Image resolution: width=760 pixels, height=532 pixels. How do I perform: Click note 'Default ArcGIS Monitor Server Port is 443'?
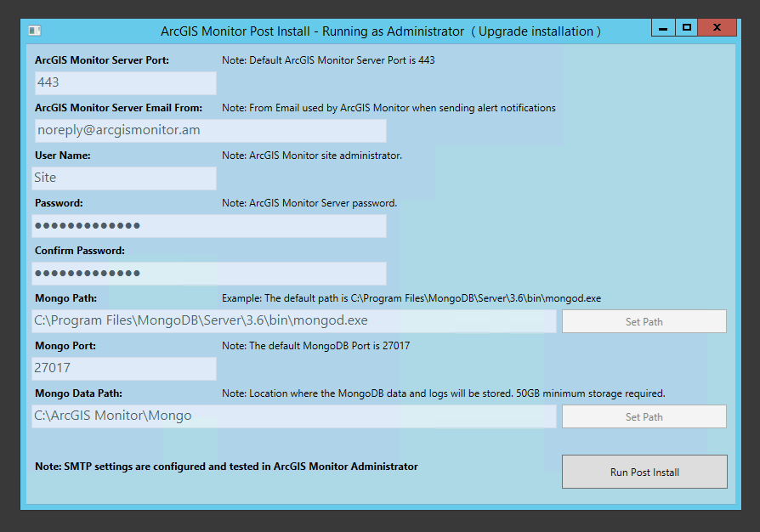tap(328, 60)
